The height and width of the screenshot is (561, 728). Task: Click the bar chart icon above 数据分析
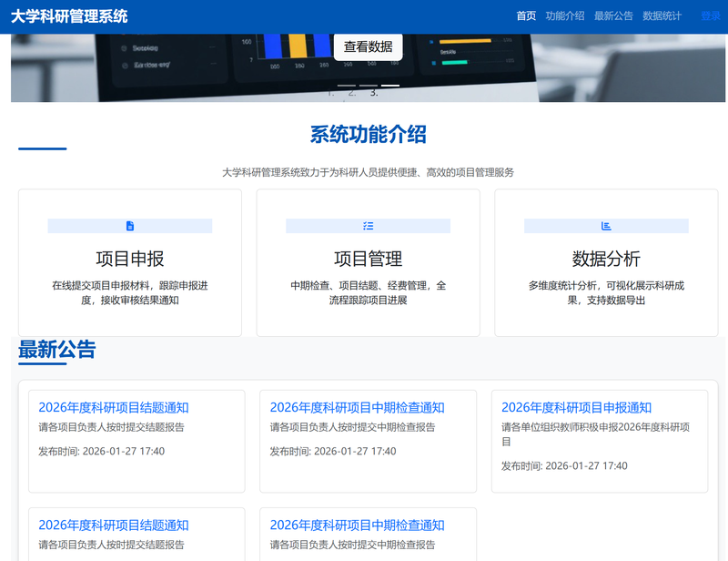pos(606,226)
